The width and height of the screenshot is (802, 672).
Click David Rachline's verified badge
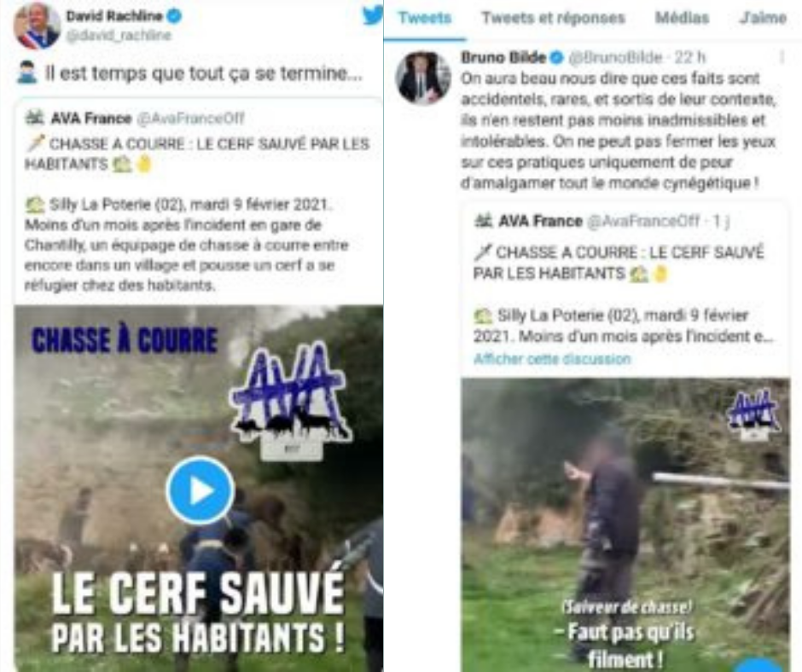tap(174, 16)
